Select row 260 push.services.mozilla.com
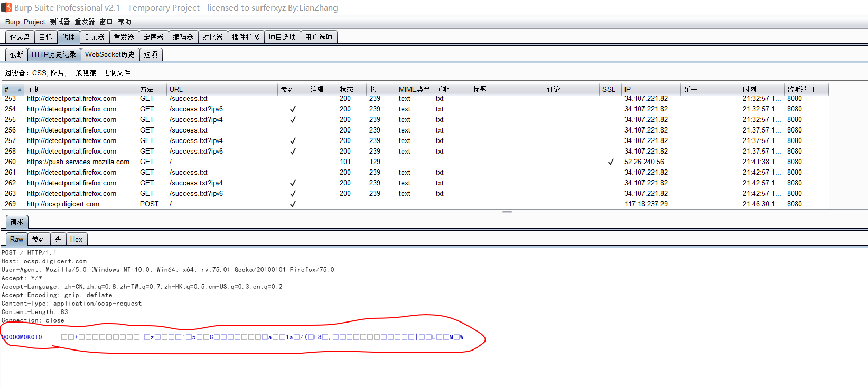The image size is (868, 388). pos(415,162)
